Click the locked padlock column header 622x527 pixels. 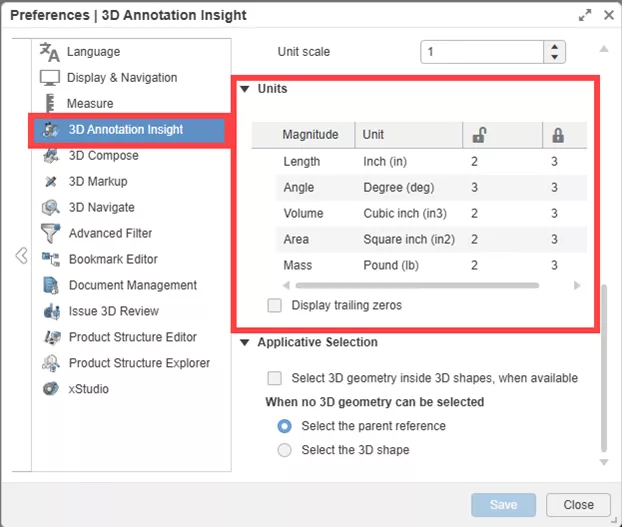pos(558,135)
